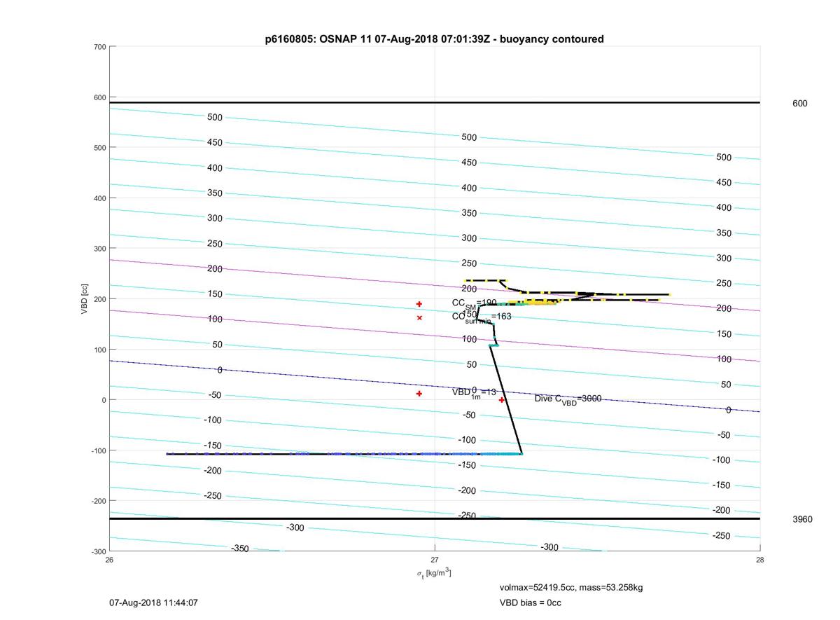Click the x-axis tick label "26"

click(x=109, y=559)
